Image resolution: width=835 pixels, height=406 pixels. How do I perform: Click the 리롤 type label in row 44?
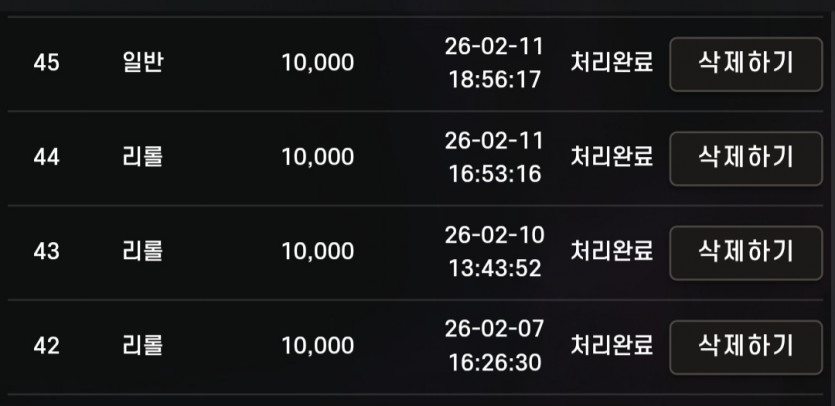142,157
